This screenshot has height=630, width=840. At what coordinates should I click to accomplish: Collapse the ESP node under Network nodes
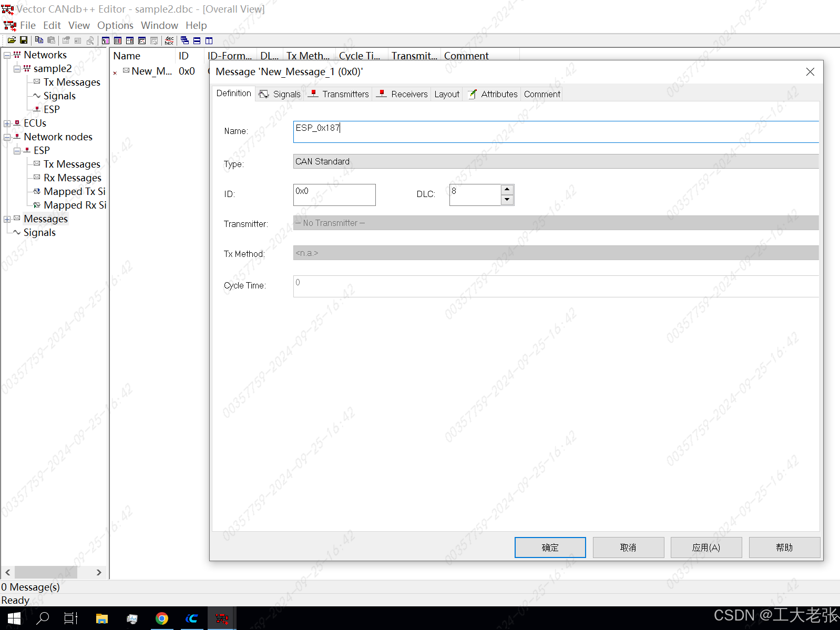coord(17,151)
